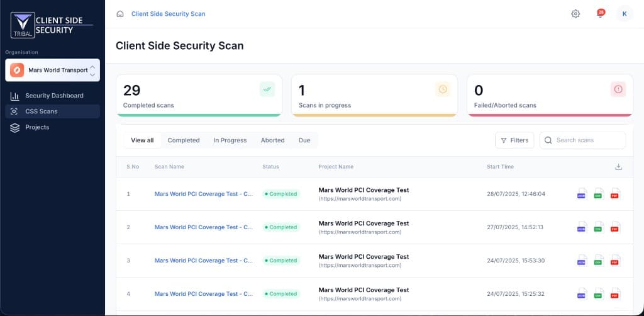Click the 1 Scans in progress card
Image resolution: width=644 pixels, height=316 pixels.
[375, 95]
